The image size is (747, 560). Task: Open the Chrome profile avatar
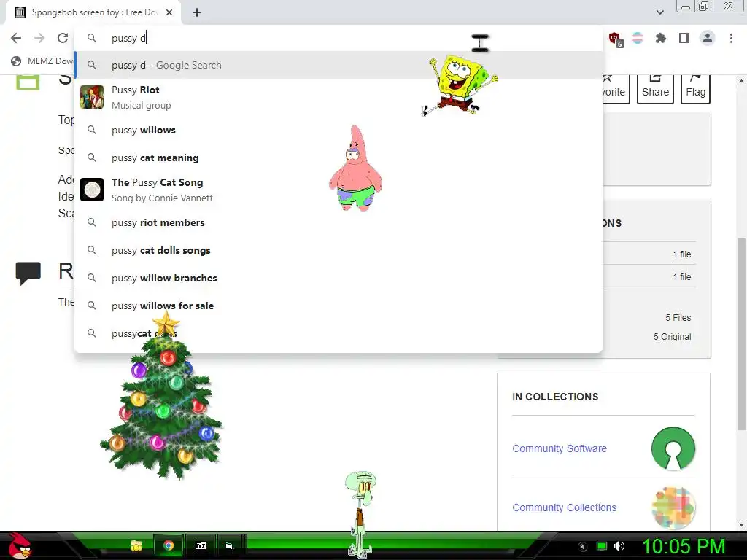708,38
